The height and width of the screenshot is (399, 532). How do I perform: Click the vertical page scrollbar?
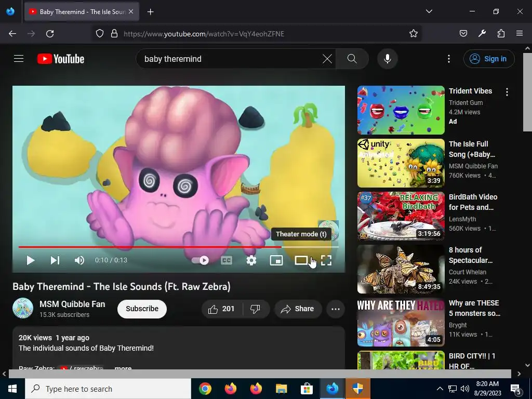point(528,91)
